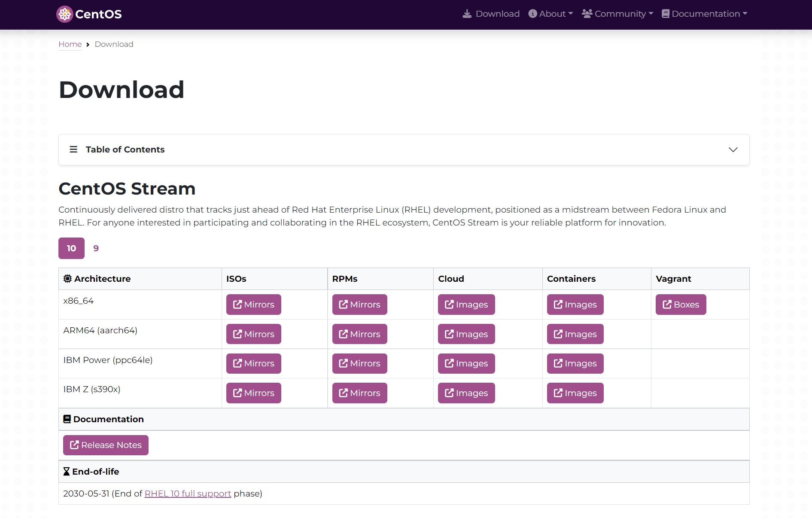The image size is (812, 518).
Task: Click the CentOS brand name text
Action: point(98,14)
